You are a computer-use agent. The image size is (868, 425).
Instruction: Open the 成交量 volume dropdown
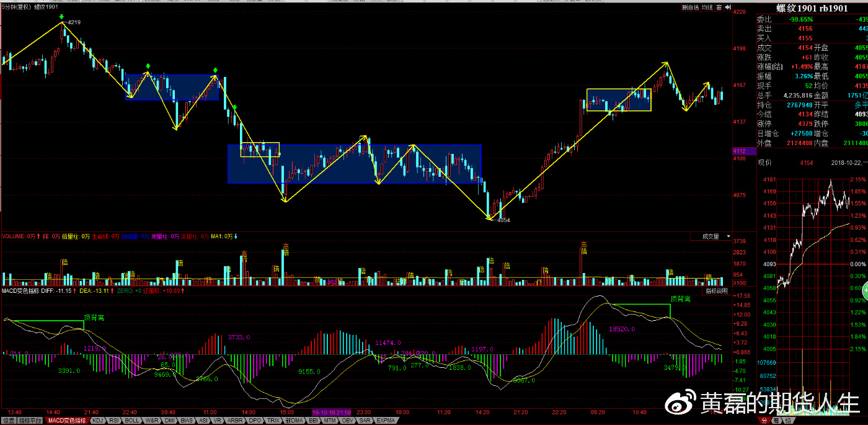point(712,236)
